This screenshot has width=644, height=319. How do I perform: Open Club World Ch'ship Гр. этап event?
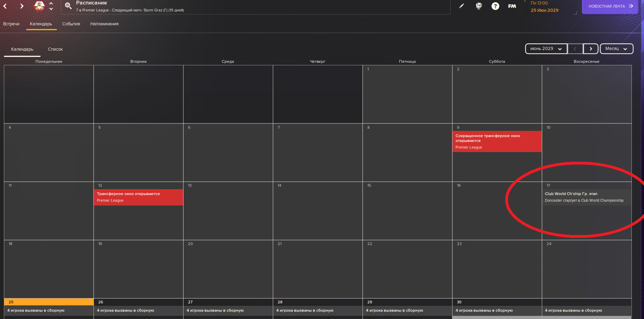571,194
